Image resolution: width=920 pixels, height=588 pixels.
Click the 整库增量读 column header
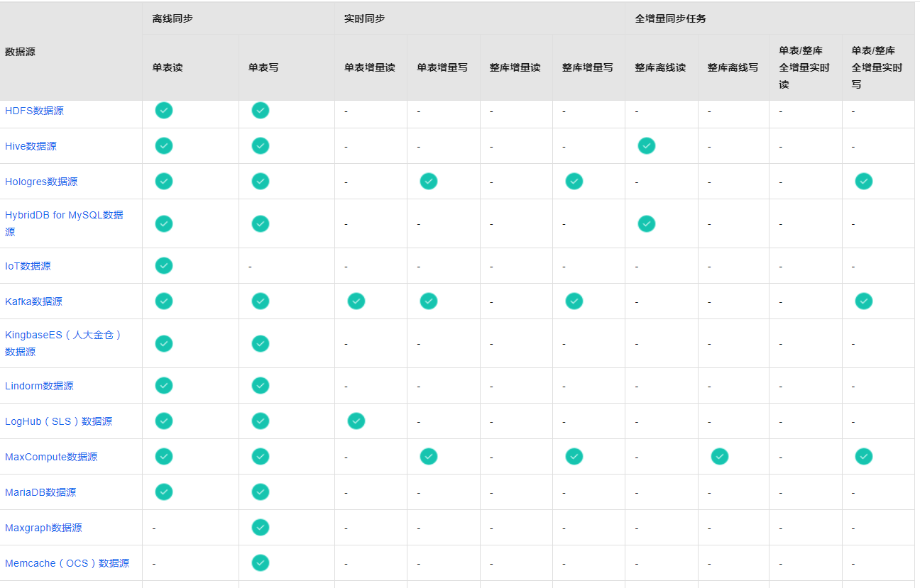516,67
